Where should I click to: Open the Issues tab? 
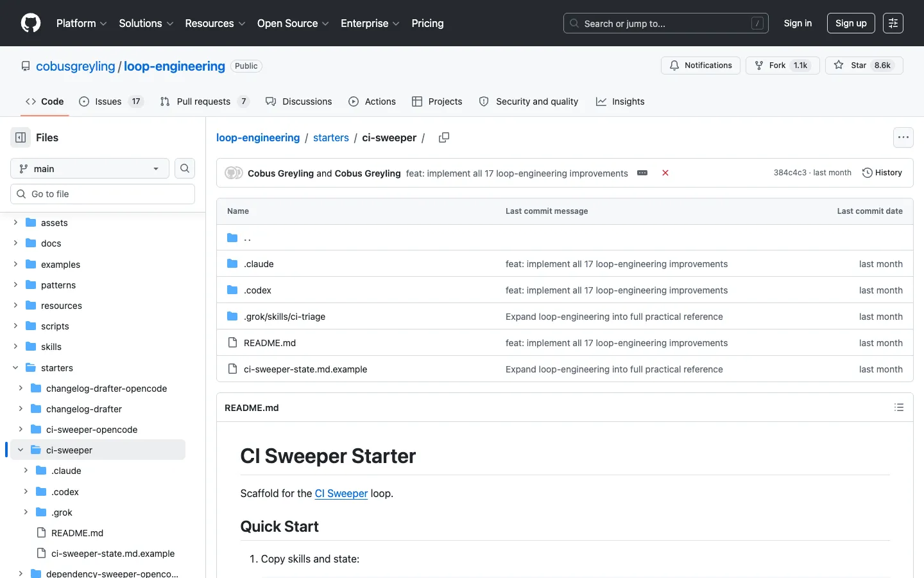click(111, 101)
